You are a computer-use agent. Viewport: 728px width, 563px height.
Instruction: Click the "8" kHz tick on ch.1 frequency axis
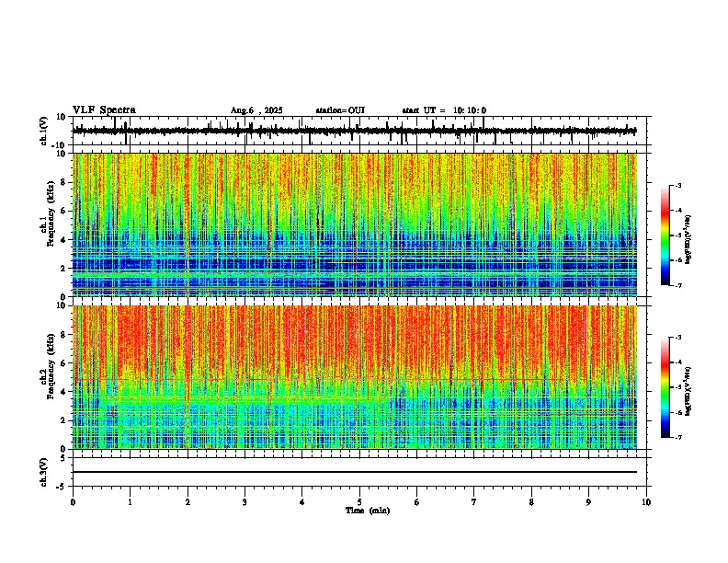(63, 182)
